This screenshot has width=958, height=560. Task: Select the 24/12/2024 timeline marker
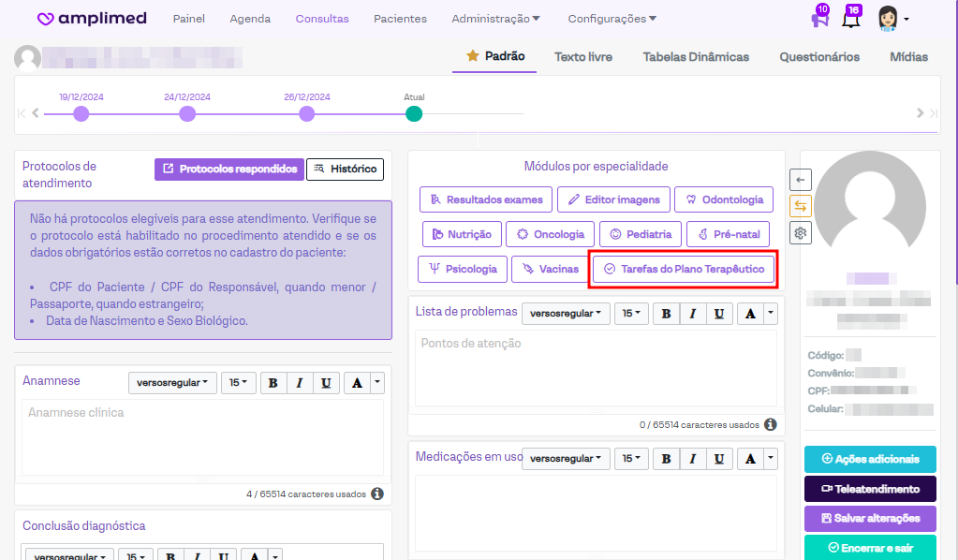click(x=187, y=113)
